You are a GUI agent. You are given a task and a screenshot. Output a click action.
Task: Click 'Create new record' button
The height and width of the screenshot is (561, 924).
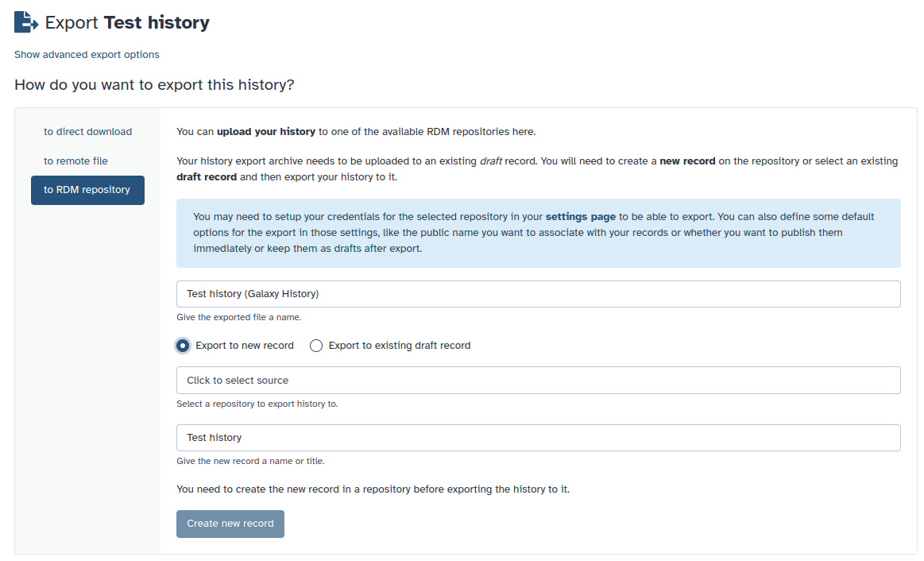tap(230, 524)
